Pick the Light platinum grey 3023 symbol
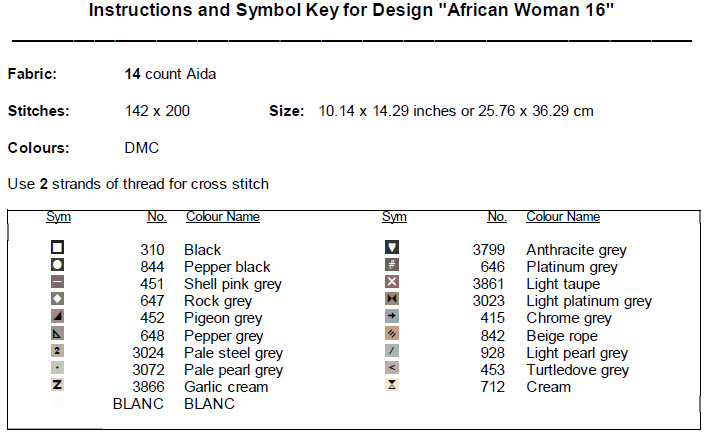 point(392,300)
